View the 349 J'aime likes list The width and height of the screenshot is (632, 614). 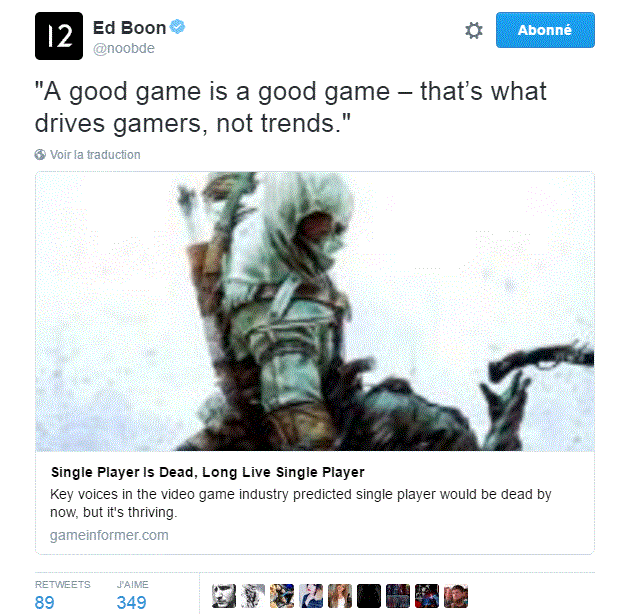pos(132,595)
